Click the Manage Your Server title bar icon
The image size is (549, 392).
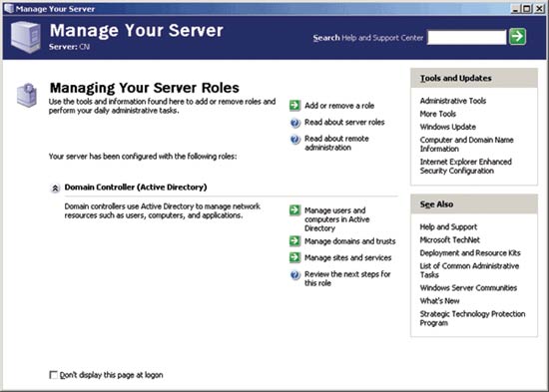click(9, 8)
